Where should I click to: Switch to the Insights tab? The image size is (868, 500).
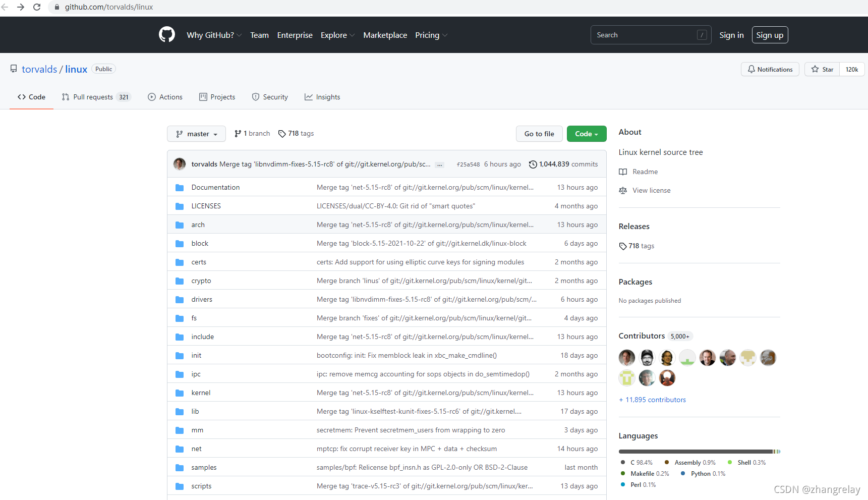(322, 97)
